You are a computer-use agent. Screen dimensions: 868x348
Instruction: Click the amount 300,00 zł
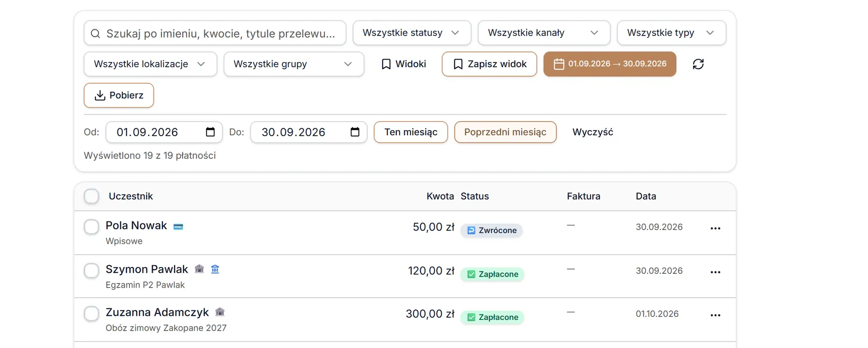pyautogui.click(x=430, y=314)
